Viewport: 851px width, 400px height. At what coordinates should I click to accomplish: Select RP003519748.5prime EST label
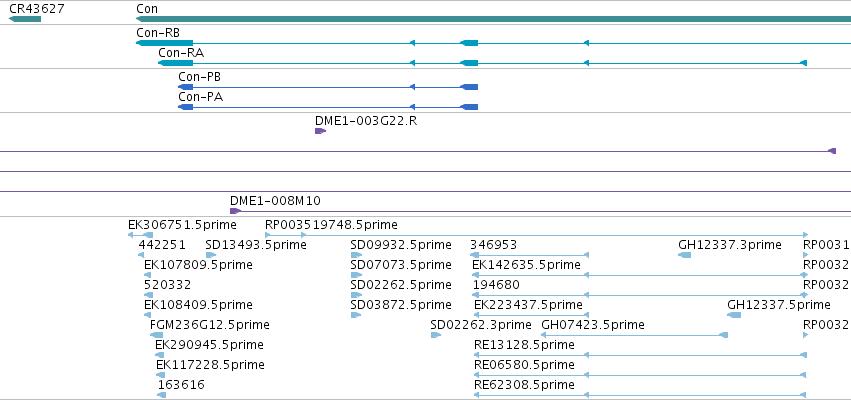point(331,225)
